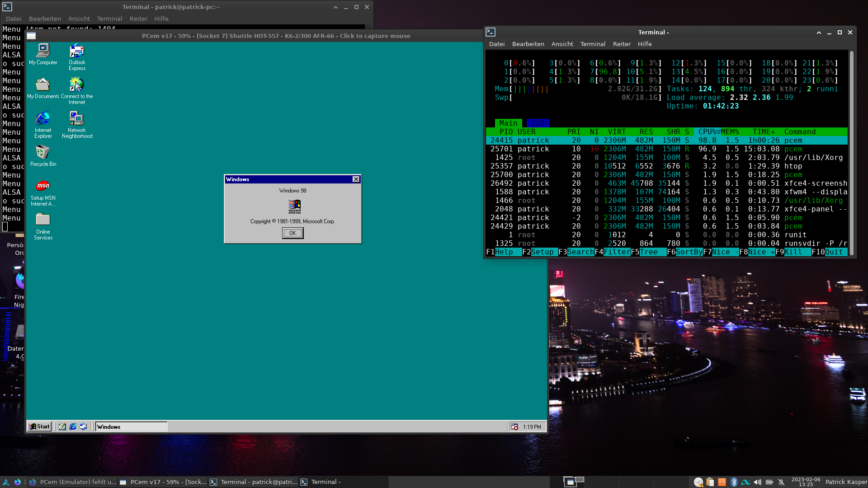The height and width of the screenshot is (488, 868).
Task: Open Reiter menu in htop terminal
Action: (621, 44)
